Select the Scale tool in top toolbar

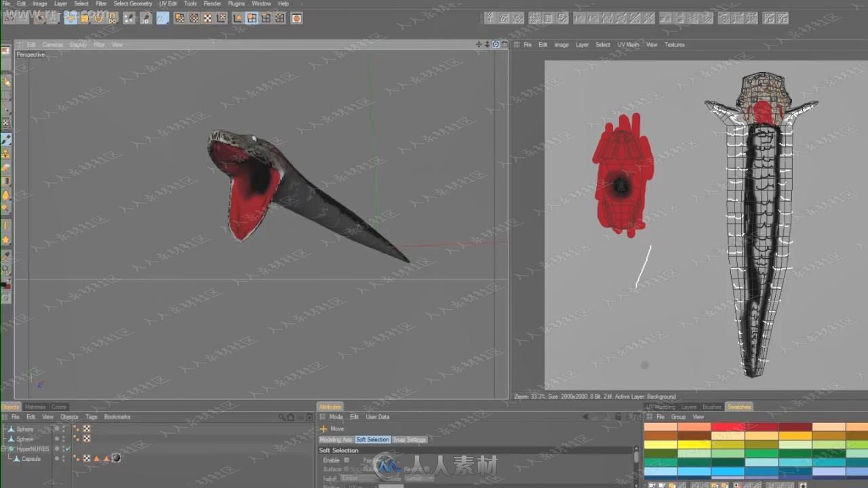(x=85, y=18)
